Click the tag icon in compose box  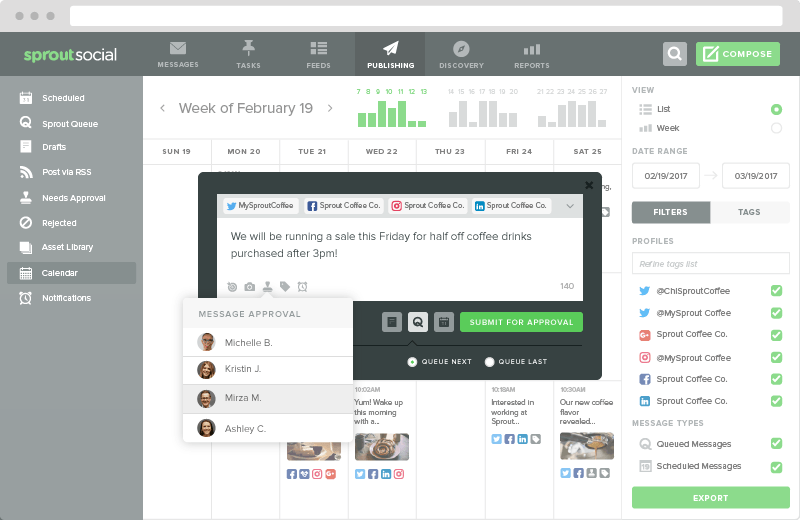point(285,287)
